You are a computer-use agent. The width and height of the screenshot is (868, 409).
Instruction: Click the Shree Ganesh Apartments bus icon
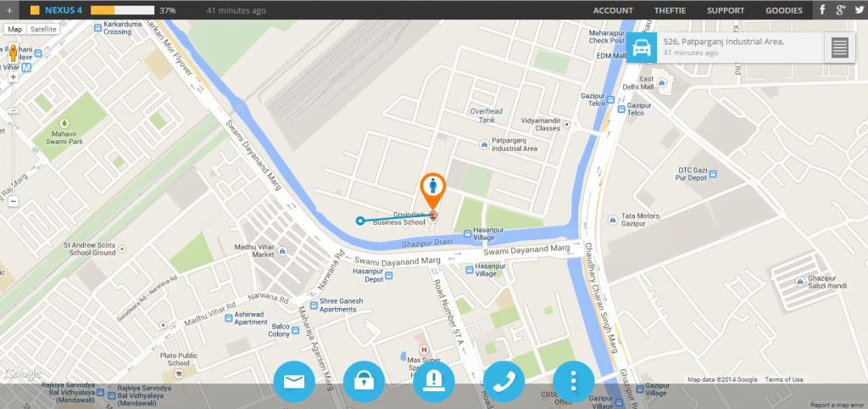pyautogui.click(x=314, y=305)
